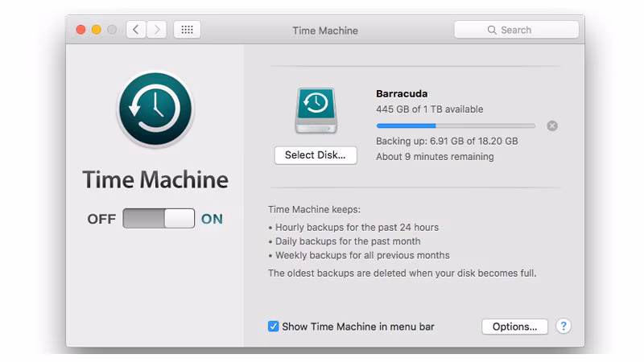Viewport: 644px width, 362px height.
Task: Minimize the window with the yellow button
Action: coord(97,30)
